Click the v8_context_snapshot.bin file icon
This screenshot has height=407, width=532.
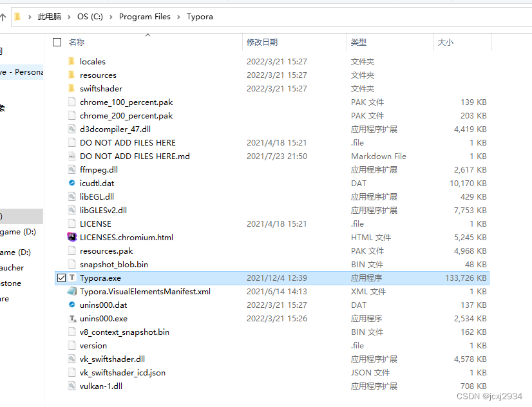tap(71, 332)
